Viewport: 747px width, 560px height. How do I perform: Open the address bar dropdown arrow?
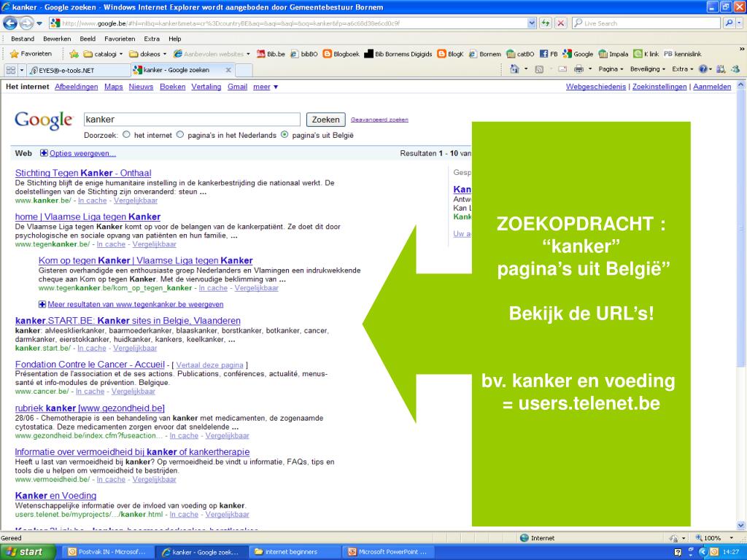click(x=532, y=23)
